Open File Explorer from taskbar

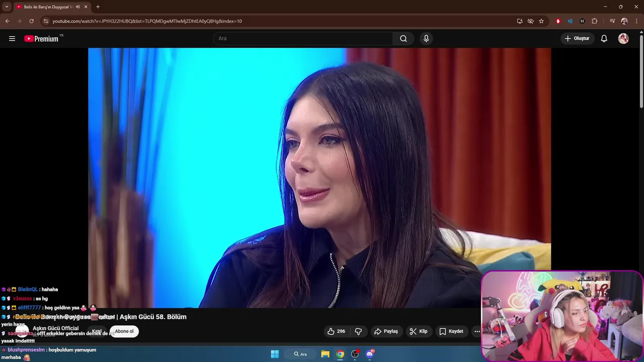(325, 354)
